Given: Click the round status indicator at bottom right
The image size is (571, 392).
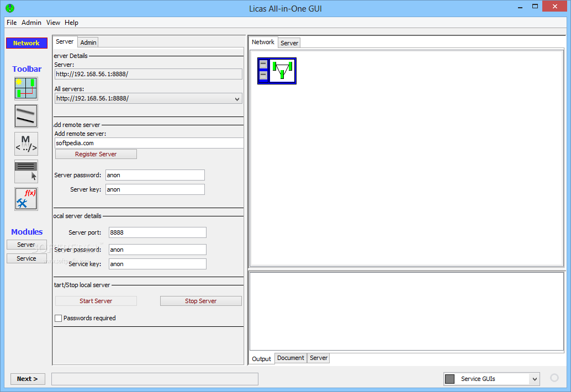Looking at the screenshot, I should click(554, 378).
